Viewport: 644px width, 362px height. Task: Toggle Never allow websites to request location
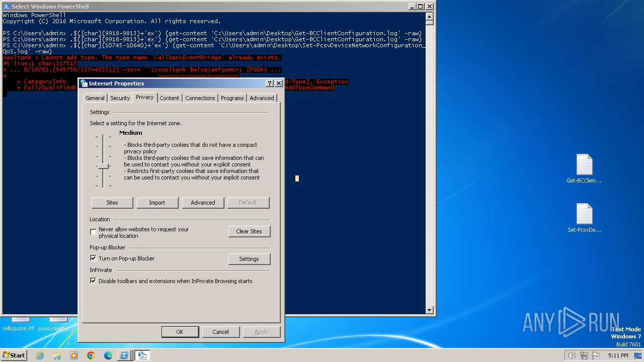[93, 232]
